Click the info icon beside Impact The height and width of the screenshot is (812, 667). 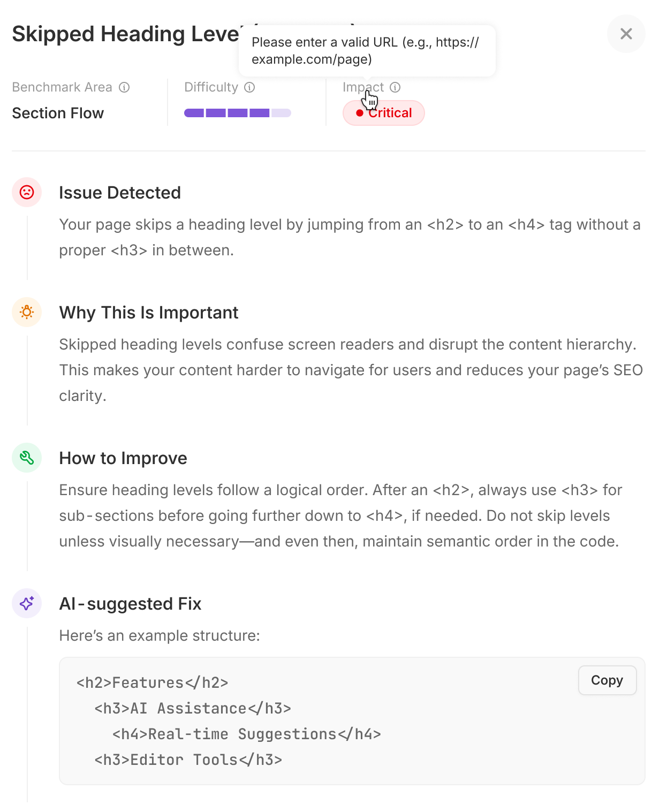[x=395, y=87]
